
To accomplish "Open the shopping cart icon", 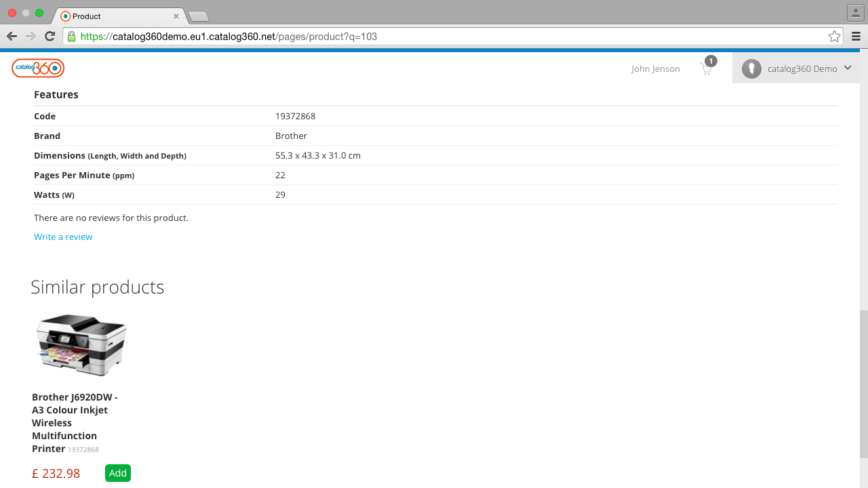I will [706, 69].
